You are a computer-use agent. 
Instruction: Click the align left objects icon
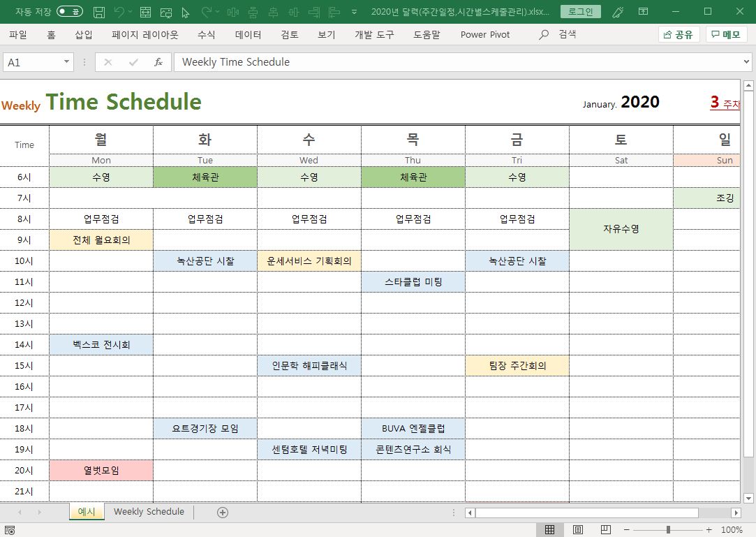(x=334, y=12)
